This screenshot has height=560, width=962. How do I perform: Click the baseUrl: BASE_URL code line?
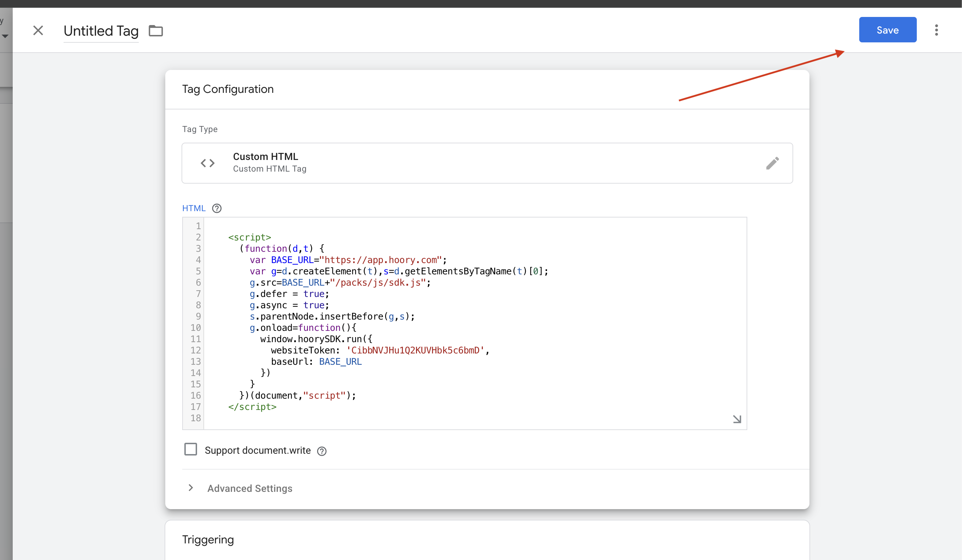point(316,362)
